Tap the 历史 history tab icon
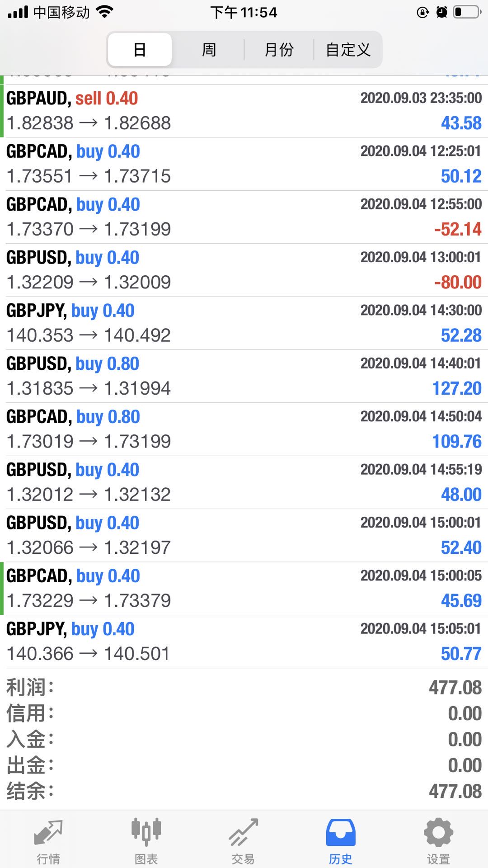 pyautogui.click(x=341, y=832)
